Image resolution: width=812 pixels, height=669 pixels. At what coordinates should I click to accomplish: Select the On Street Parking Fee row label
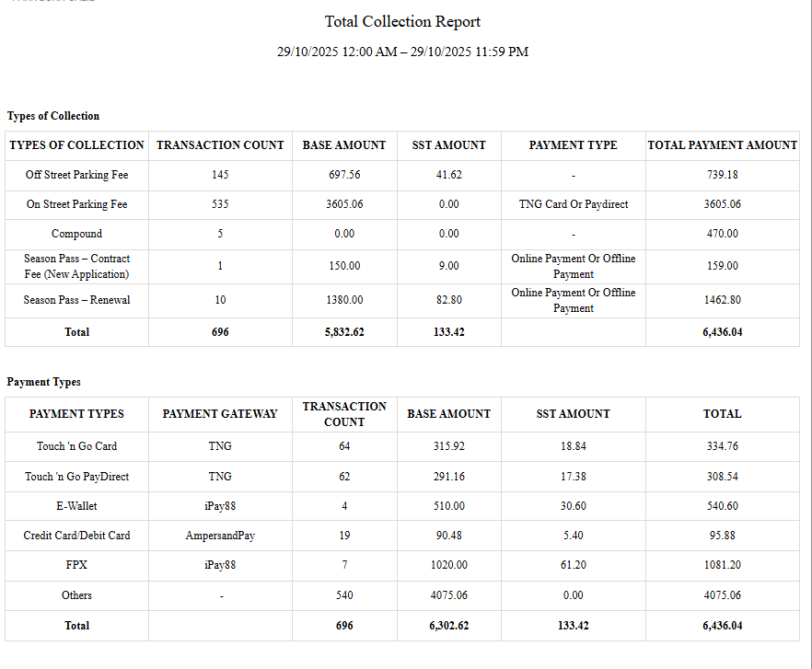click(76, 204)
